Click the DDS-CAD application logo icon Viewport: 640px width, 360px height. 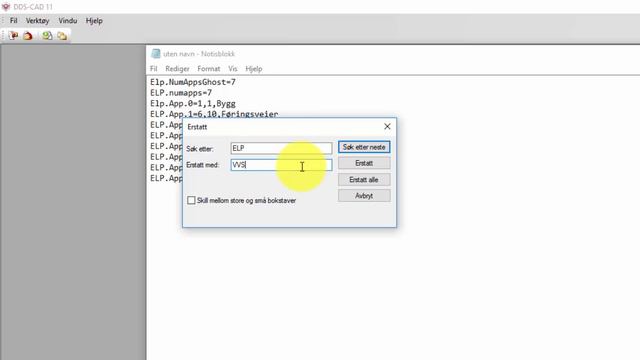6,7
